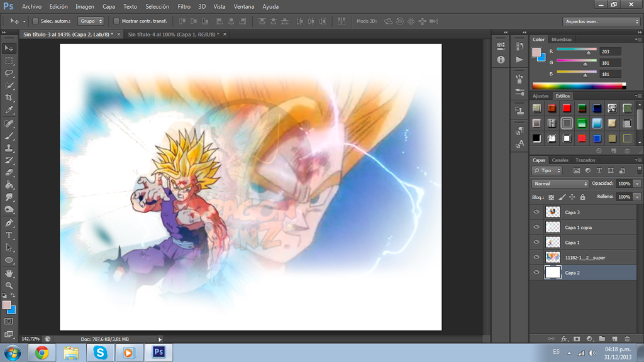This screenshot has height=362, width=644.
Task: Click the red style swatch in Estilos
Action: click(567, 108)
